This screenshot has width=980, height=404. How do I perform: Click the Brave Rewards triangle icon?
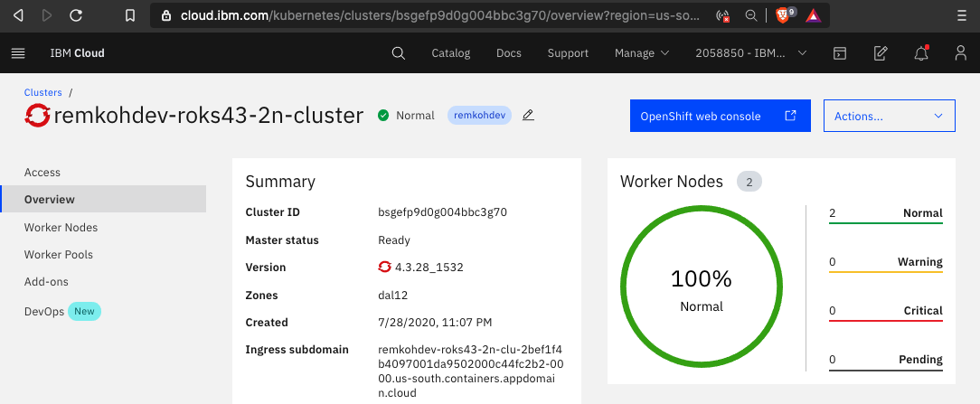click(x=813, y=15)
